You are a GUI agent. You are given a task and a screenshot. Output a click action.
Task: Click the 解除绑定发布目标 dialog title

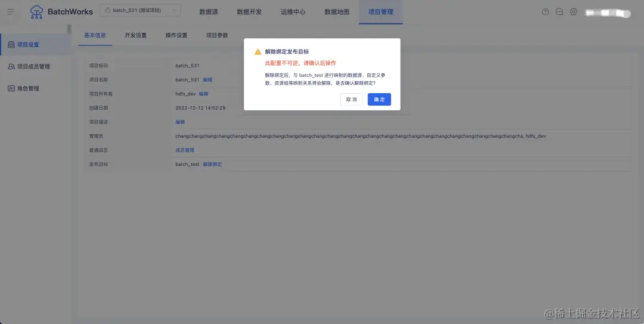pos(287,52)
